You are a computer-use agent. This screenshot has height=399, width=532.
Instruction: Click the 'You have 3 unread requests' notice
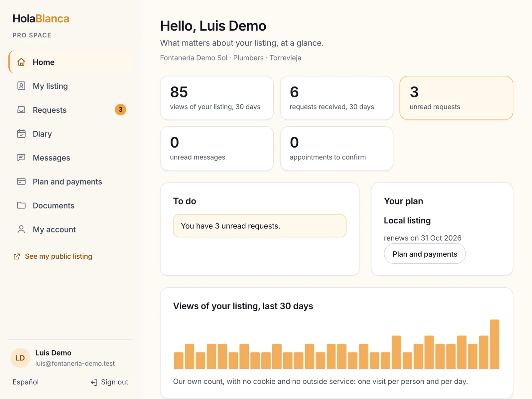pos(260,226)
